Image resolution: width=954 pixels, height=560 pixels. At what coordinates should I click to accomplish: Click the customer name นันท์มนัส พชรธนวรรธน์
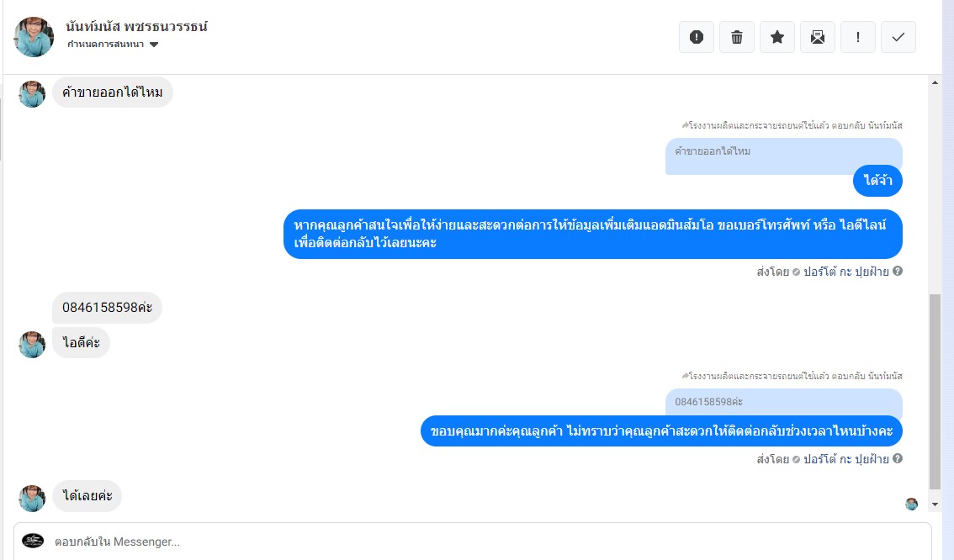click(136, 26)
